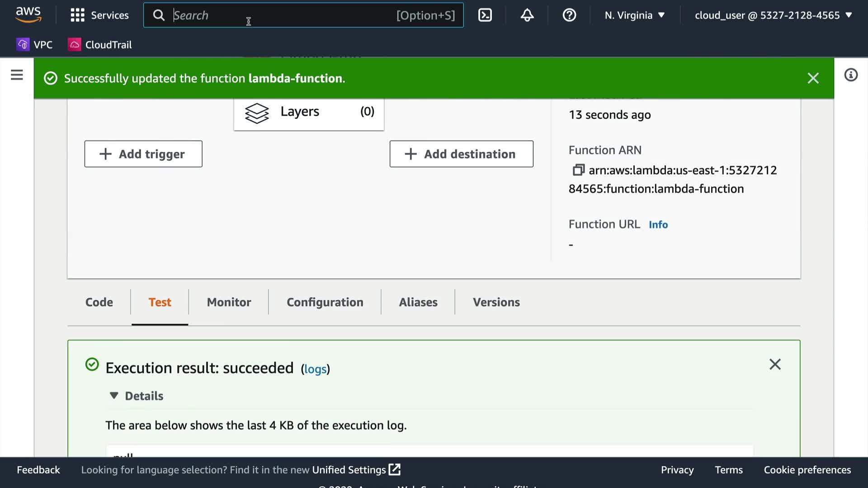
Task: Click the Add trigger button
Action: (143, 154)
